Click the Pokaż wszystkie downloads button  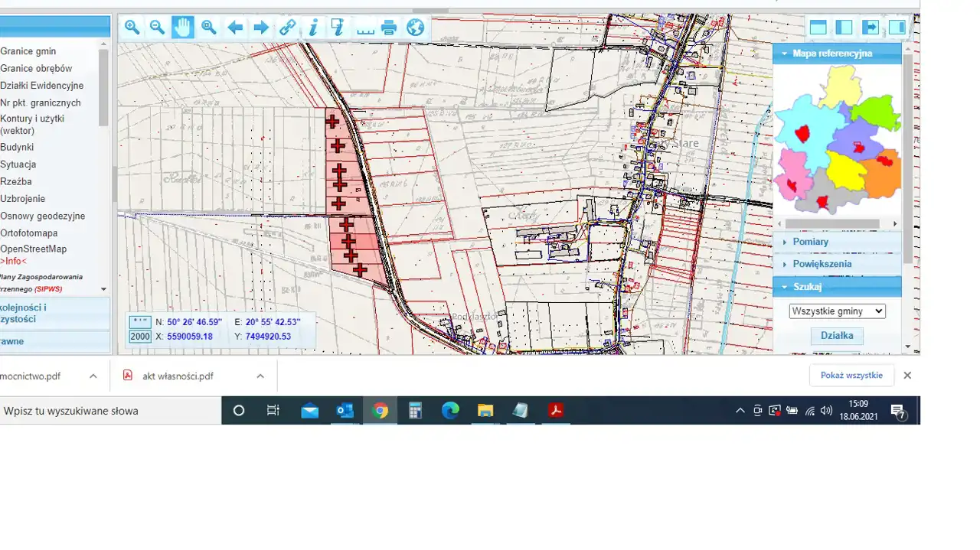(851, 376)
